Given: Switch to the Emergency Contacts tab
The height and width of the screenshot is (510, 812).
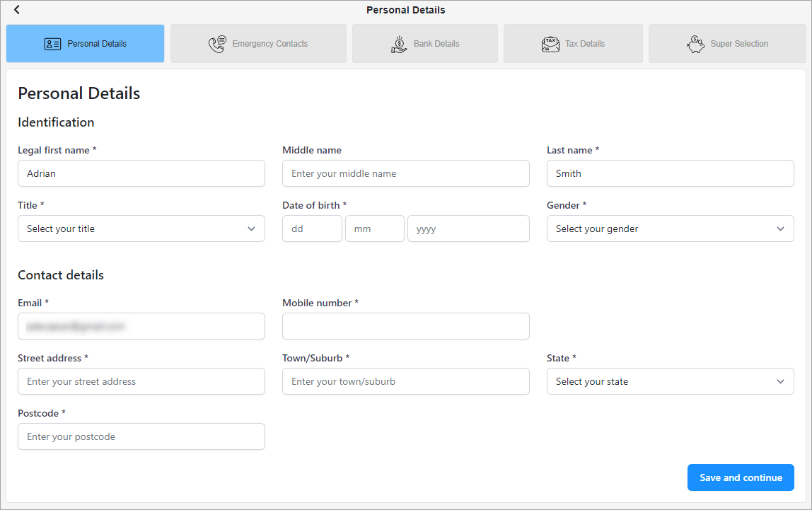Looking at the screenshot, I should pos(269,44).
